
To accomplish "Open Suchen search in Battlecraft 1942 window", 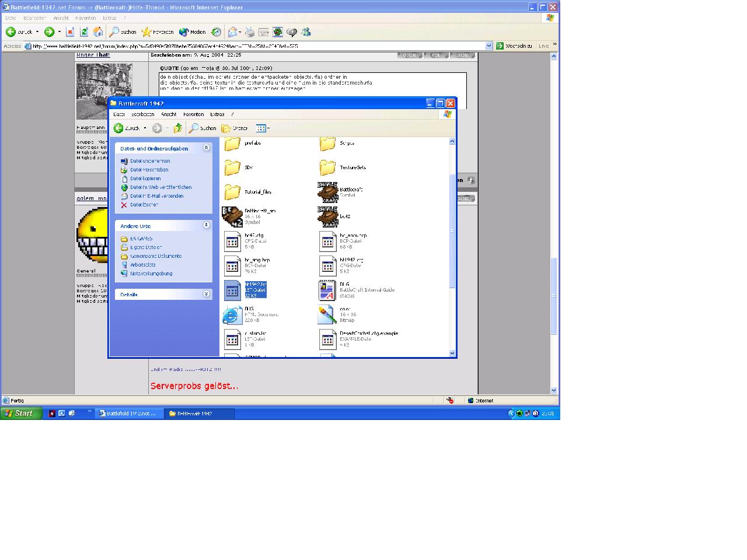I will click(x=203, y=128).
